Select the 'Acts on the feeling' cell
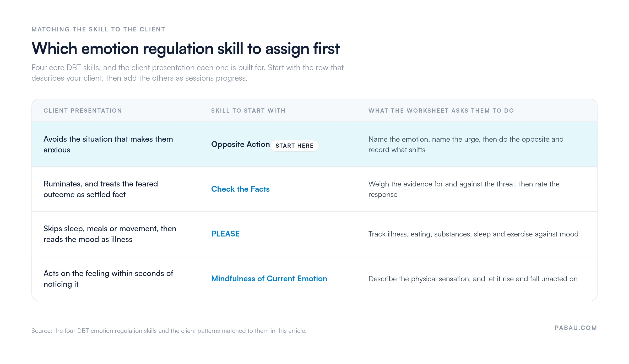The image size is (629, 364). coord(108,279)
